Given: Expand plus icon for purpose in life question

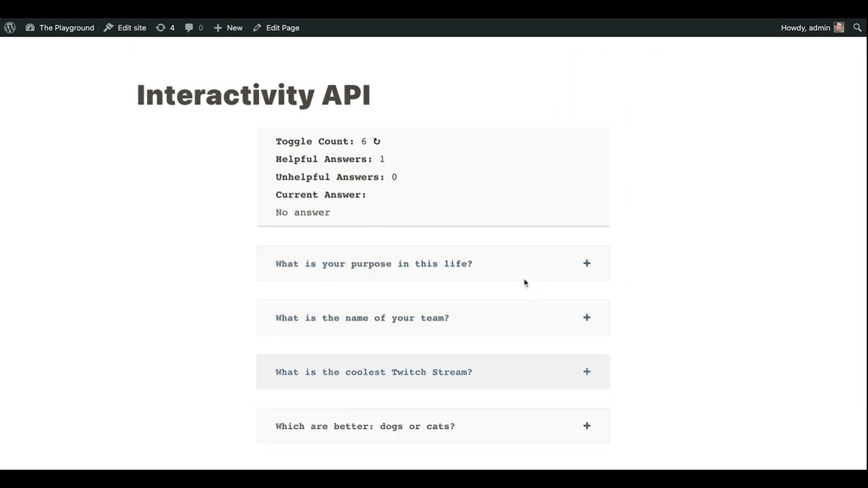Looking at the screenshot, I should (587, 264).
